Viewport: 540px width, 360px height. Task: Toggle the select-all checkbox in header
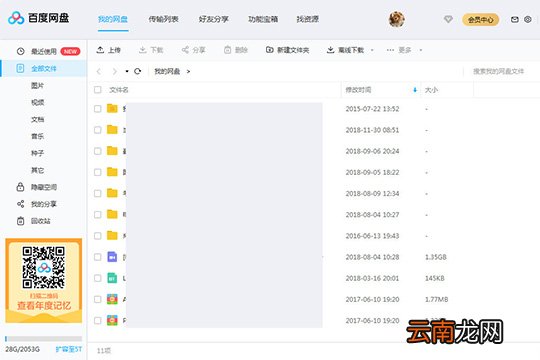[98, 90]
